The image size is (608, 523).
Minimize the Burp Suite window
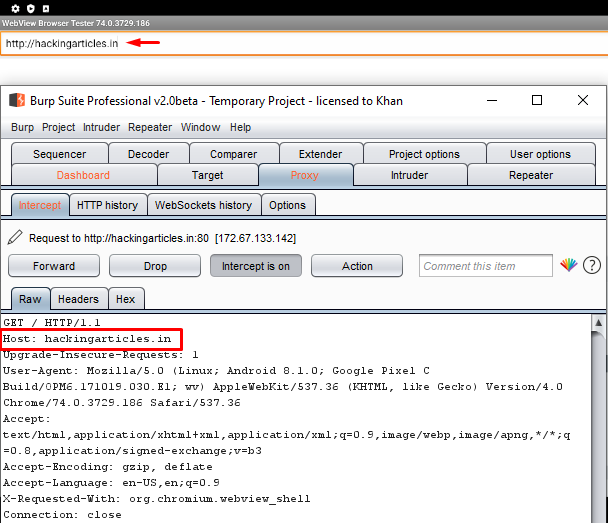point(492,100)
